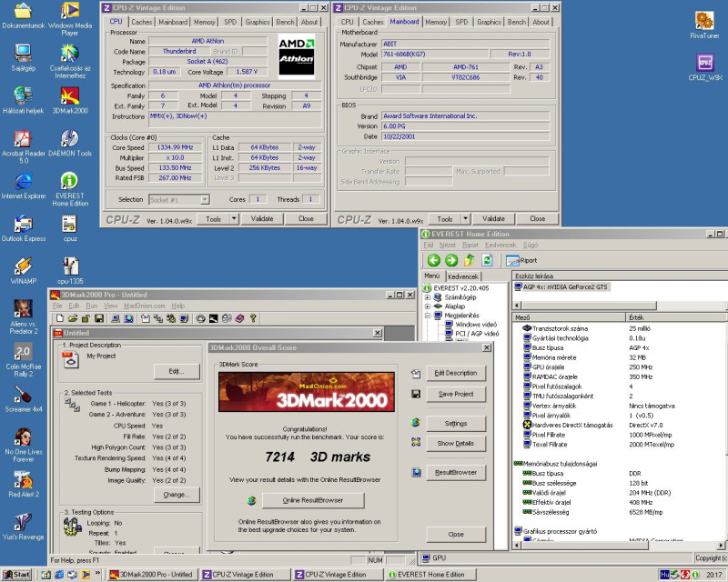Select the Windows Media Player desktop icon
Viewport: 728px width, 582px height.
click(70, 19)
